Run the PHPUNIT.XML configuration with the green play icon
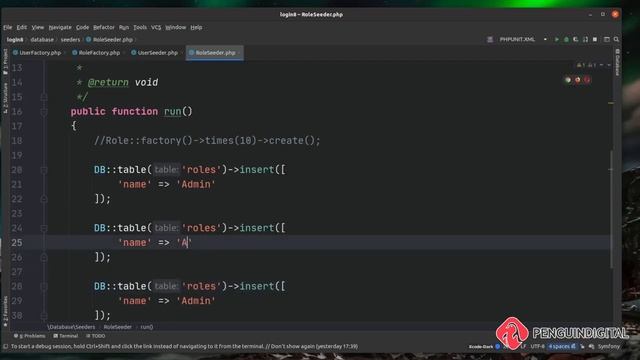This screenshot has width=640, height=360. tap(556, 40)
